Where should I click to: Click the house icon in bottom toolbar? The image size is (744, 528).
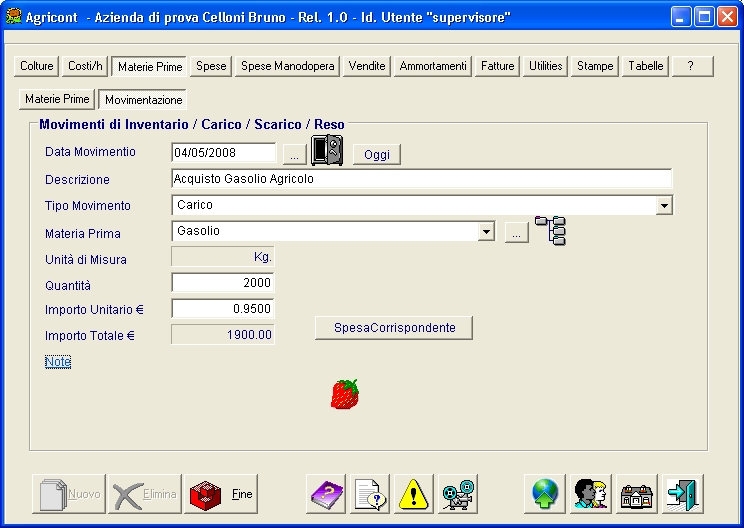click(x=637, y=494)
